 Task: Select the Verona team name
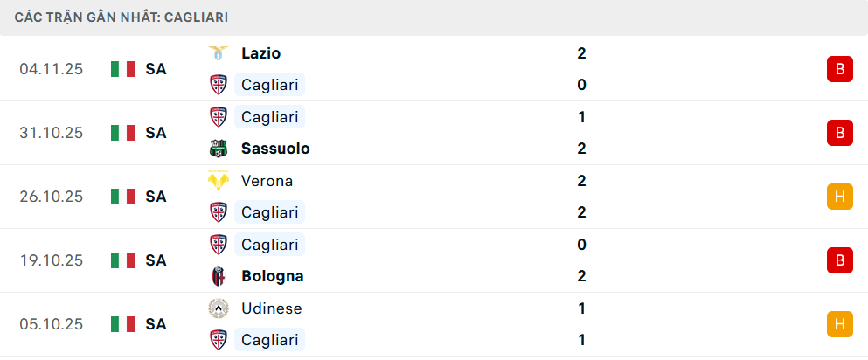coord(267,181)
